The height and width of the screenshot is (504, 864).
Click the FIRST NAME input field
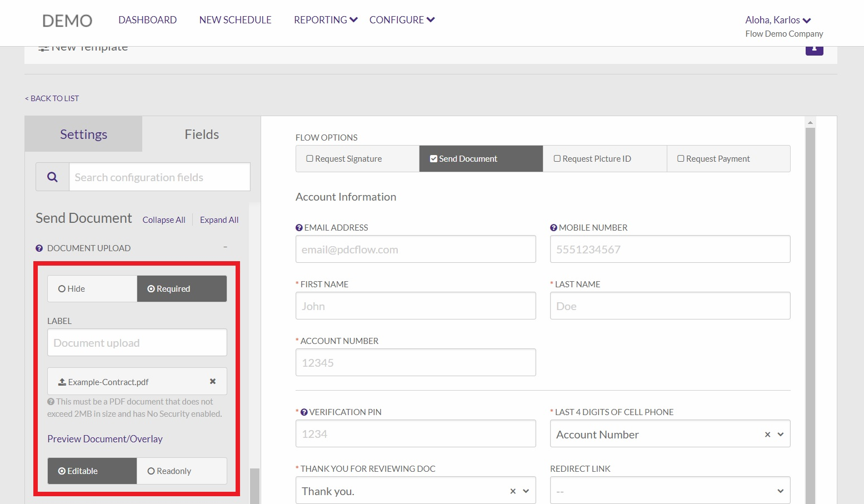[416, 306]
